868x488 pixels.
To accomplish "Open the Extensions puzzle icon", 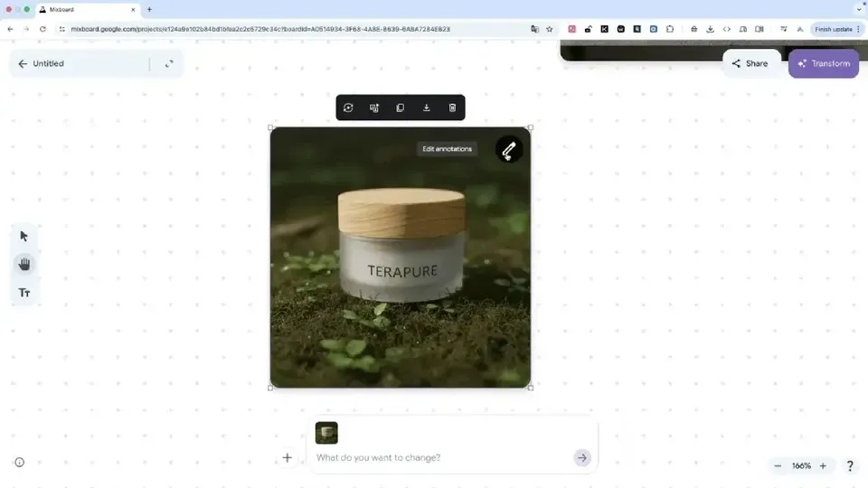I will tap(670, 29).
